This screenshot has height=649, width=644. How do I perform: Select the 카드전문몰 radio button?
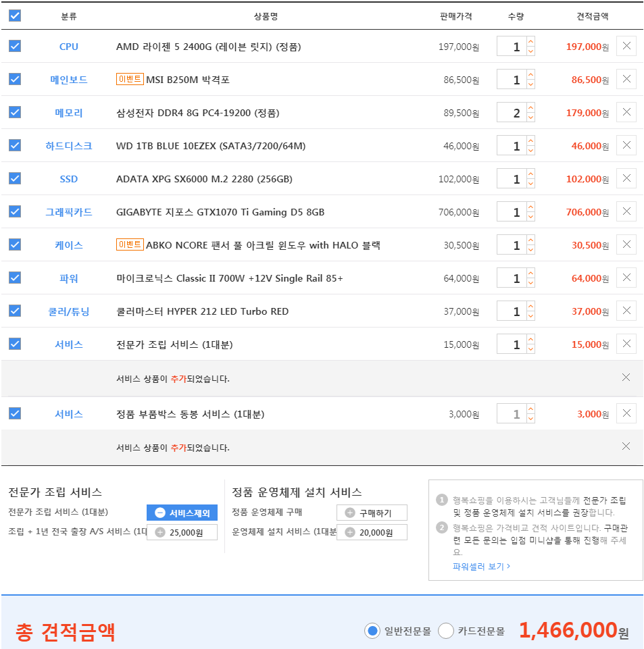[445, 631]
